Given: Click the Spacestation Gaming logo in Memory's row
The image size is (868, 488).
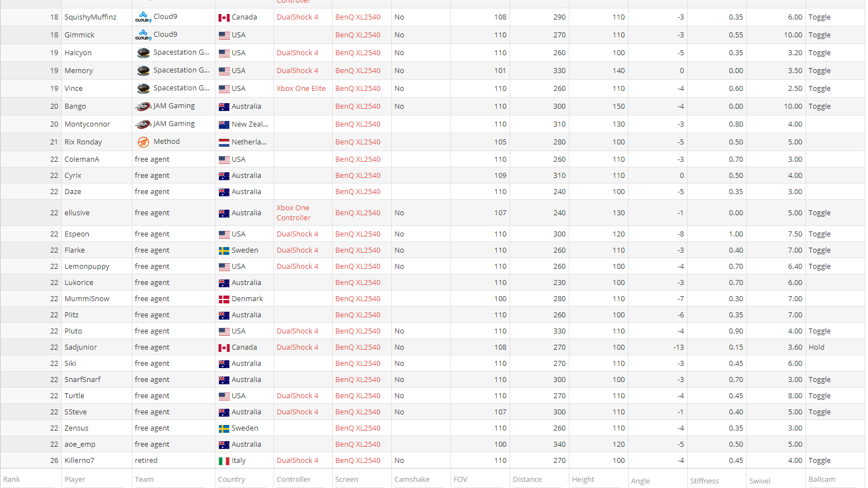Looking at the screenshot, I should pos(143,71).
